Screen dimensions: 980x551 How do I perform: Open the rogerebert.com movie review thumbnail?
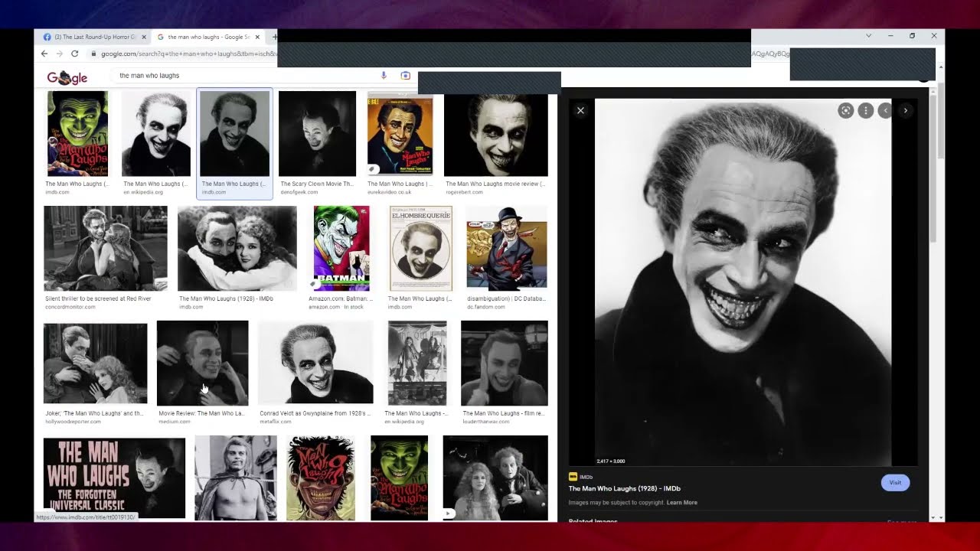click(496, 133)
